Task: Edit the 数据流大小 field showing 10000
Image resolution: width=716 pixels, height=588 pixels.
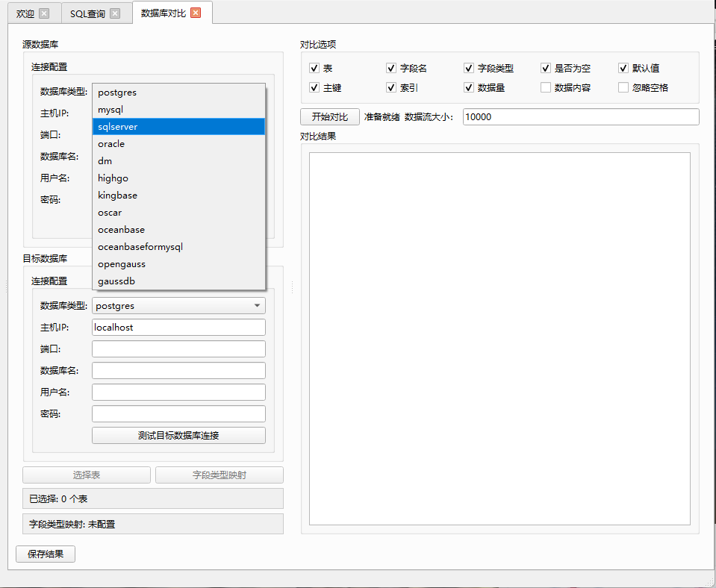Action: tap(581, 117)
